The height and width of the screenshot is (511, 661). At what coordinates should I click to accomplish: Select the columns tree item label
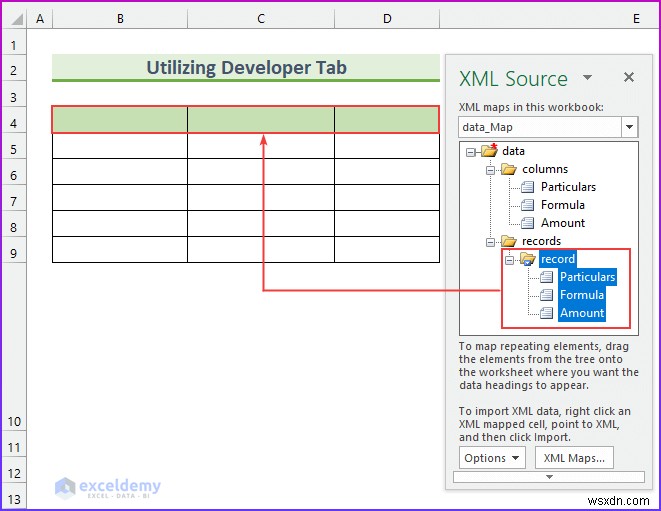[545, 169]
